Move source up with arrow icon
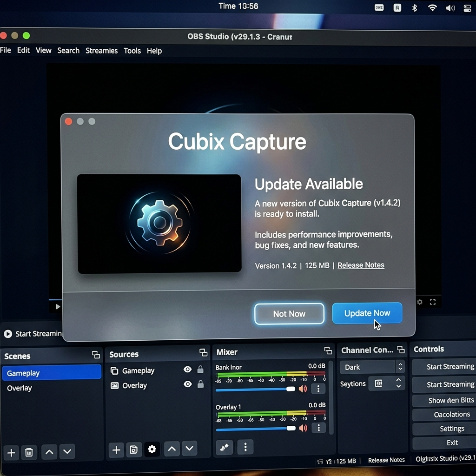The width and height of the screenshot is (476, 476). tap(172, 449)
